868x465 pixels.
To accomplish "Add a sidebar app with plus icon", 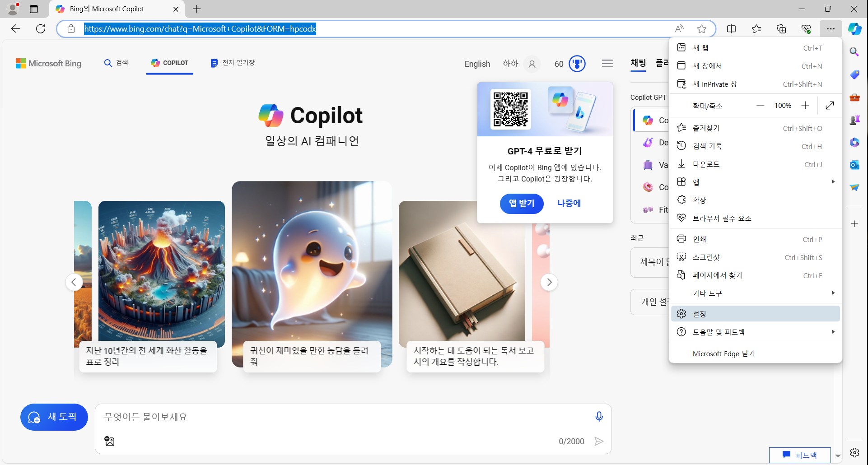I will [x=854, y=224].
